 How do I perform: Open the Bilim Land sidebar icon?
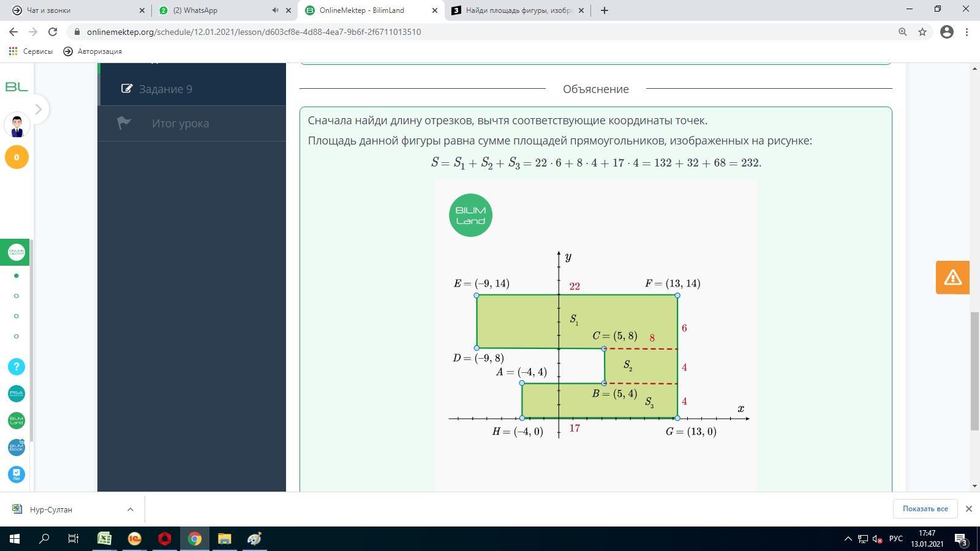click(x=17, y=421)
